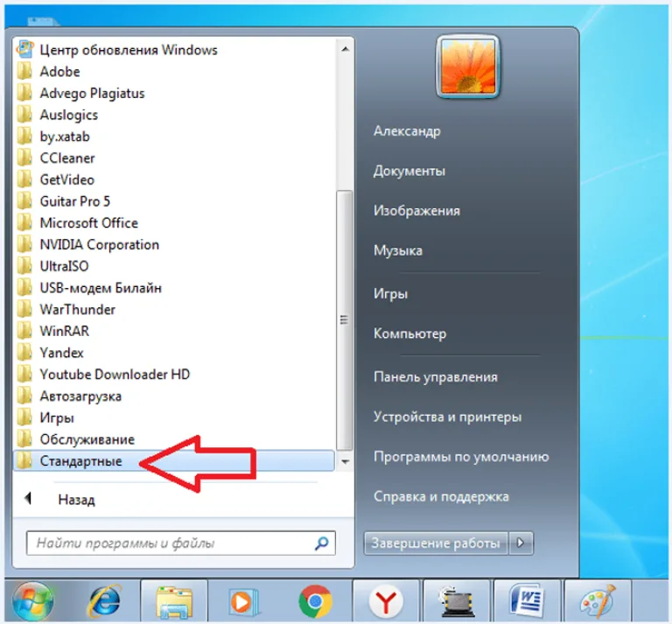Expand the Microsoft Office folder

coord(88,223)
